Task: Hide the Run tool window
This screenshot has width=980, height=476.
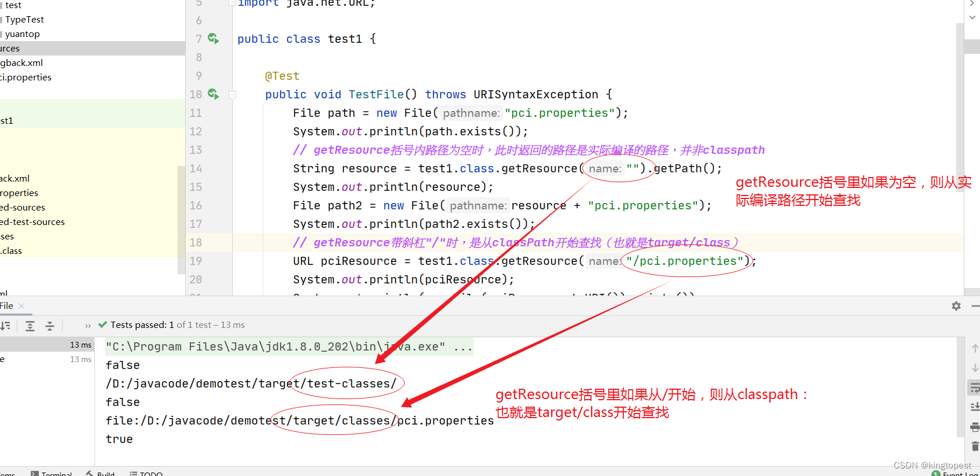Action: click(976, 306)
